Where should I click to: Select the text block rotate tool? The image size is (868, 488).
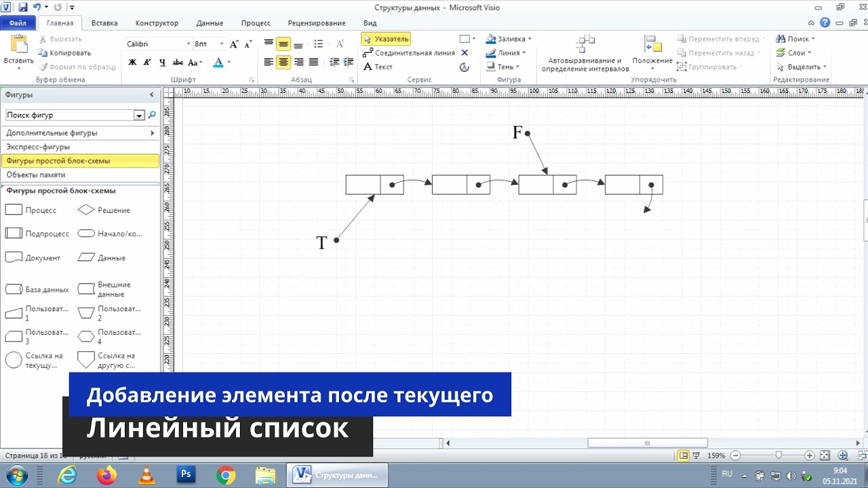coord(465,67)
